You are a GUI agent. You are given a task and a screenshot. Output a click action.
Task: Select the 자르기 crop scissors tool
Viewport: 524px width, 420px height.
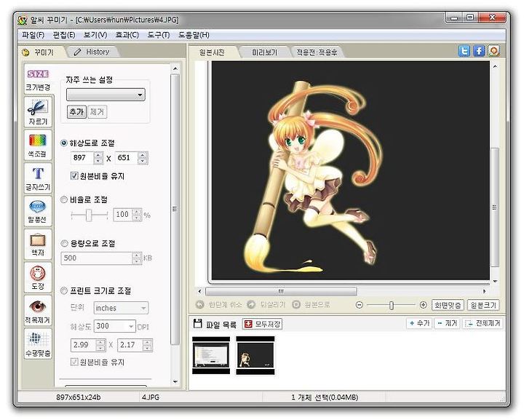tap(38, 112)
